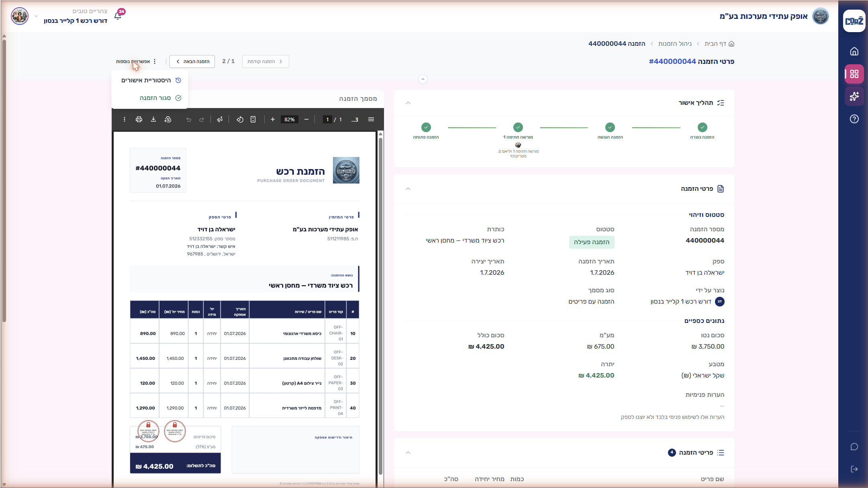868x488 pixels.
Task: Select the close order menu entry
Action: 150,98
